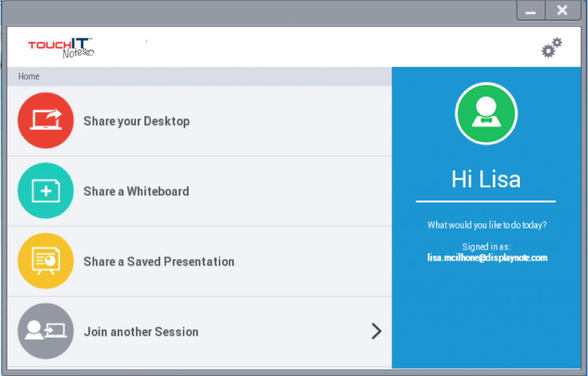
Task: Minimize the TouchIT Note window
Action: [530, 10]
